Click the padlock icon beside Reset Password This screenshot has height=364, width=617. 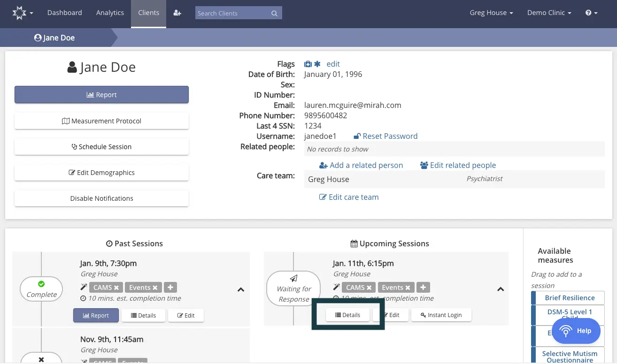coord(357,136)
